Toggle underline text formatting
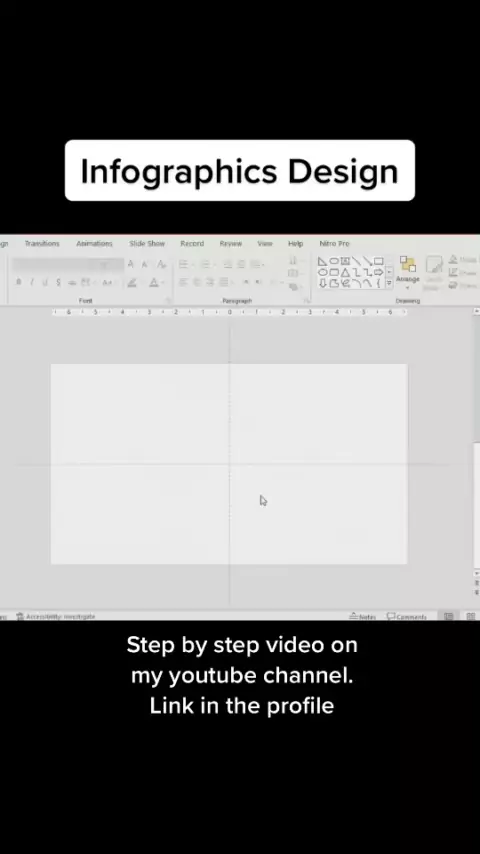 (x=45, y=282)
